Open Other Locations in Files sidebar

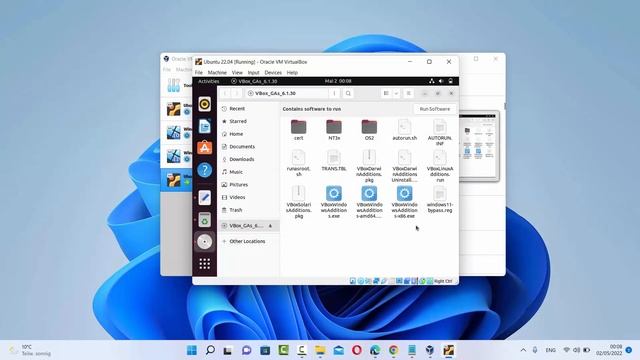[249, 241]
